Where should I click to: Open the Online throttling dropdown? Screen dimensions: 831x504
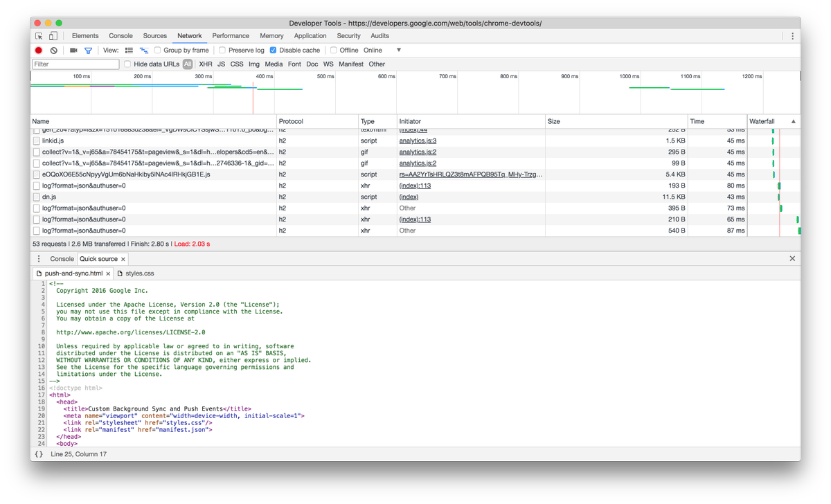[x=382, y=50]
